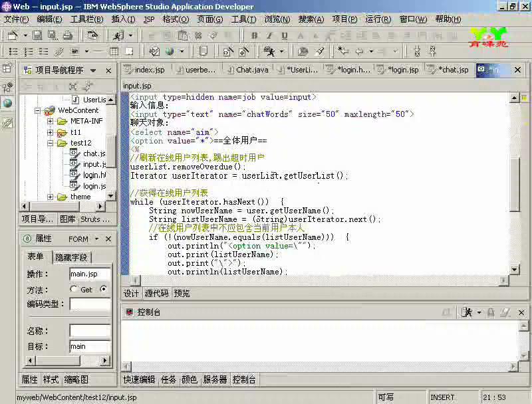Click the 操作 action field containing main.jsp
The image size is (532, 404).
click(x=90, y=274)
